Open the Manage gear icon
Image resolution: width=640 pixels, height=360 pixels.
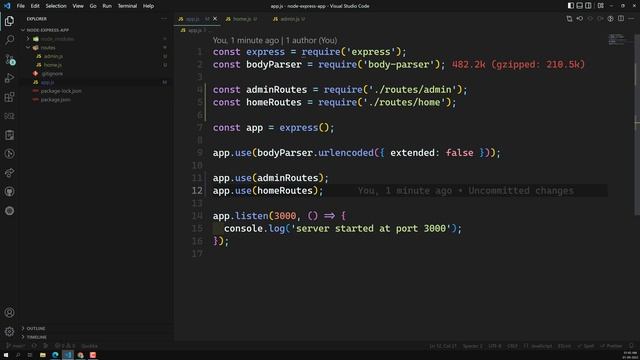click(x=9, y=331)
